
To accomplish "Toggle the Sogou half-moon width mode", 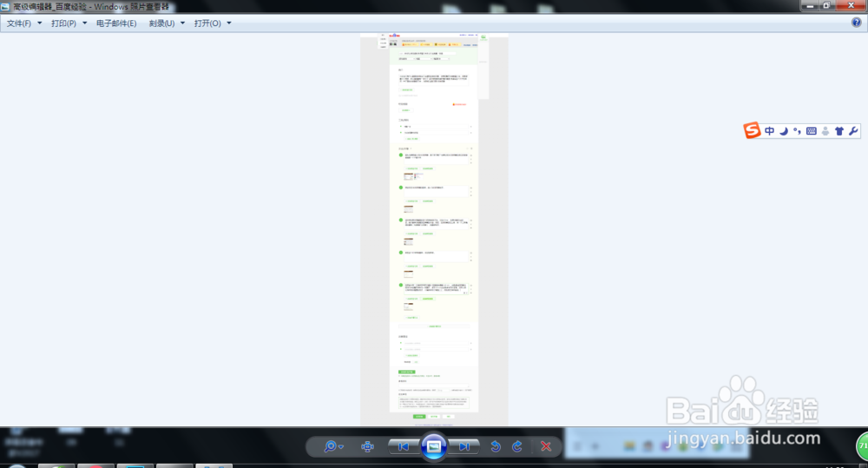I will [784, 131].
